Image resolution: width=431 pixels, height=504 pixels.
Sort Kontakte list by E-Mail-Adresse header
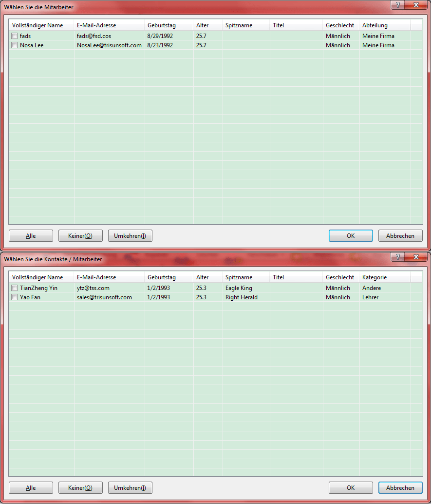[x=109, y=277]
